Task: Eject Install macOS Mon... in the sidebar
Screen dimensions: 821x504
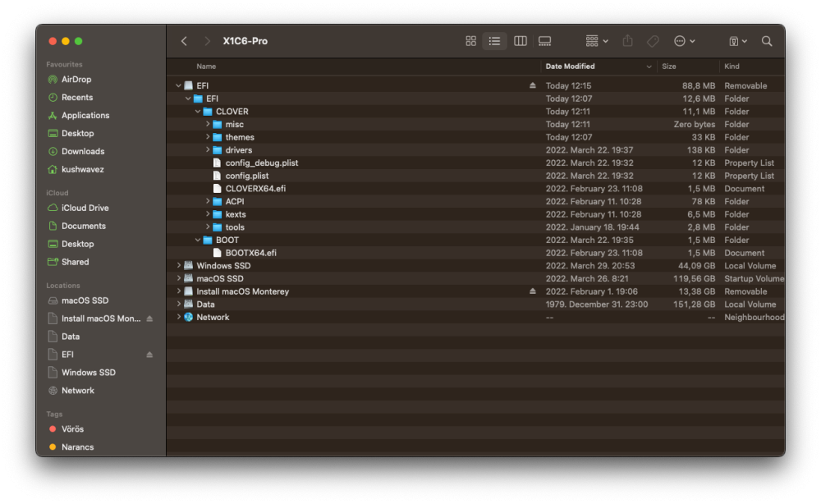Action: [x=149, y=318]
